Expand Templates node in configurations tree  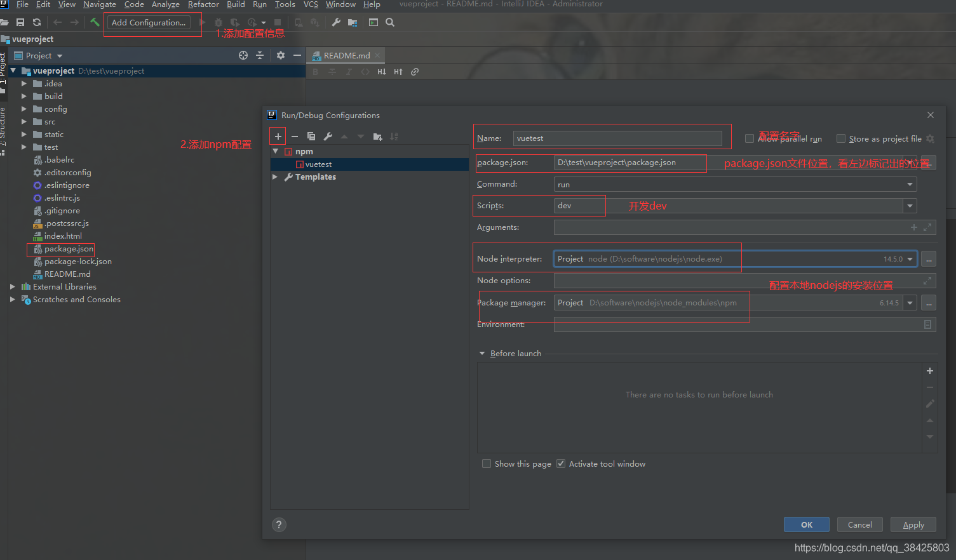point(275,177)
